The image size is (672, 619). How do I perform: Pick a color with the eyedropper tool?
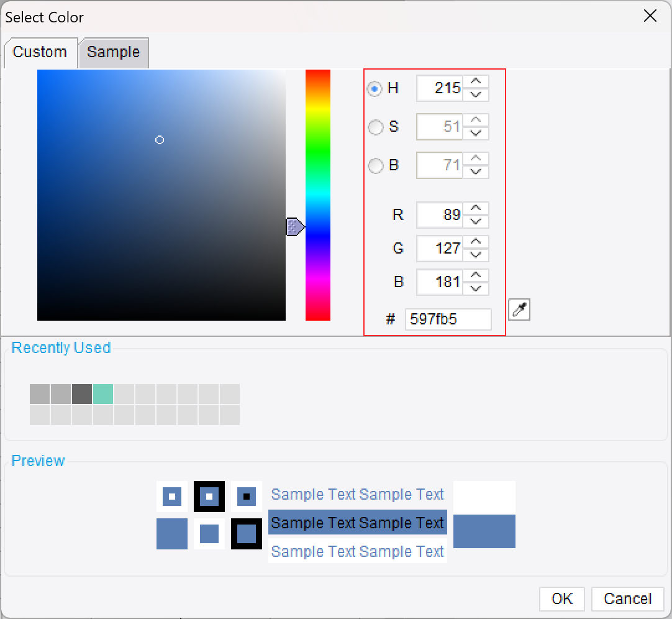tap(519, 309)
